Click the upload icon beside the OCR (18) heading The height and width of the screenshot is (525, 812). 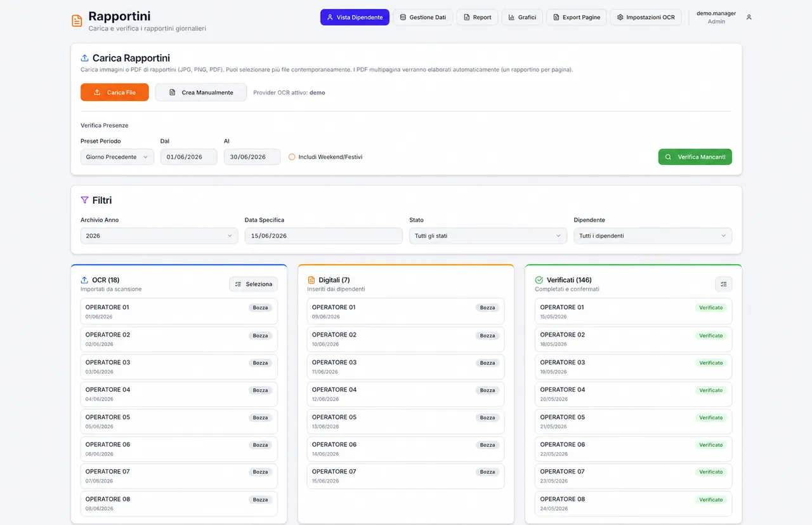pyautogui.click(x=84, y=280)
